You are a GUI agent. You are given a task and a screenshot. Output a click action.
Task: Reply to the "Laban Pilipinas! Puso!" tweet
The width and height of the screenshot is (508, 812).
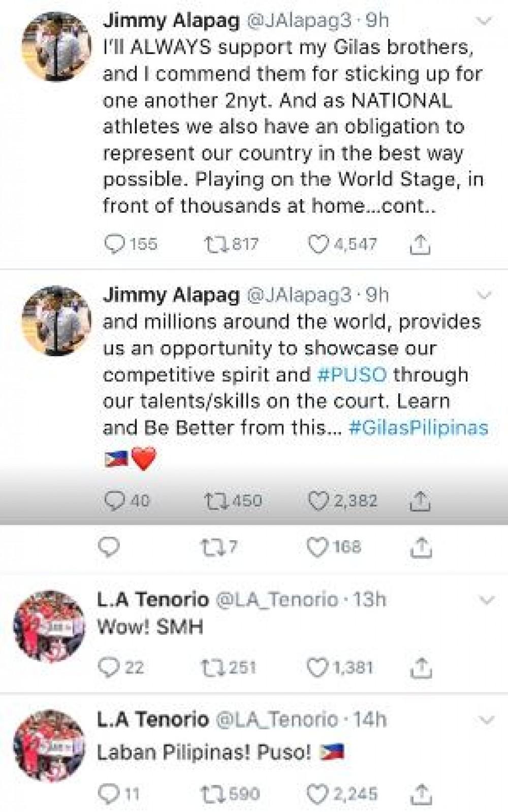(x=108, y=794)
